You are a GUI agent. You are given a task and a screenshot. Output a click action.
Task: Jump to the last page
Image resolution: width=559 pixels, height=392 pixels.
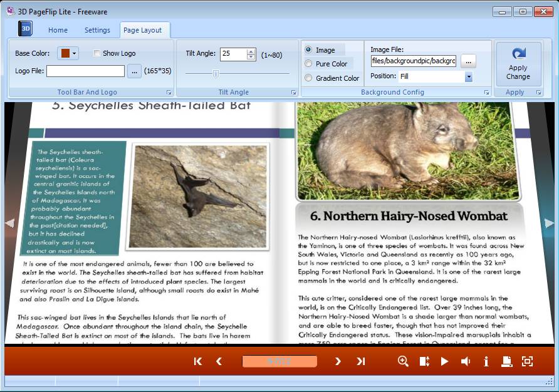(x=361, y=361)
